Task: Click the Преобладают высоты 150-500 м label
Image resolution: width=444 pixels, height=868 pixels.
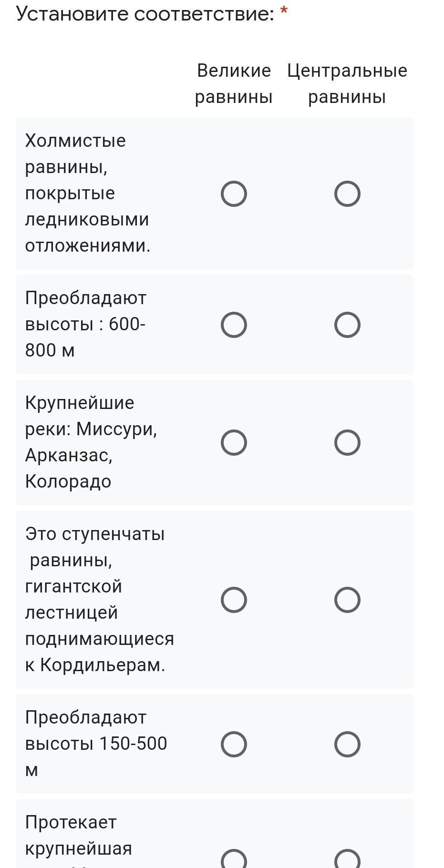Action: pos(96,744)
